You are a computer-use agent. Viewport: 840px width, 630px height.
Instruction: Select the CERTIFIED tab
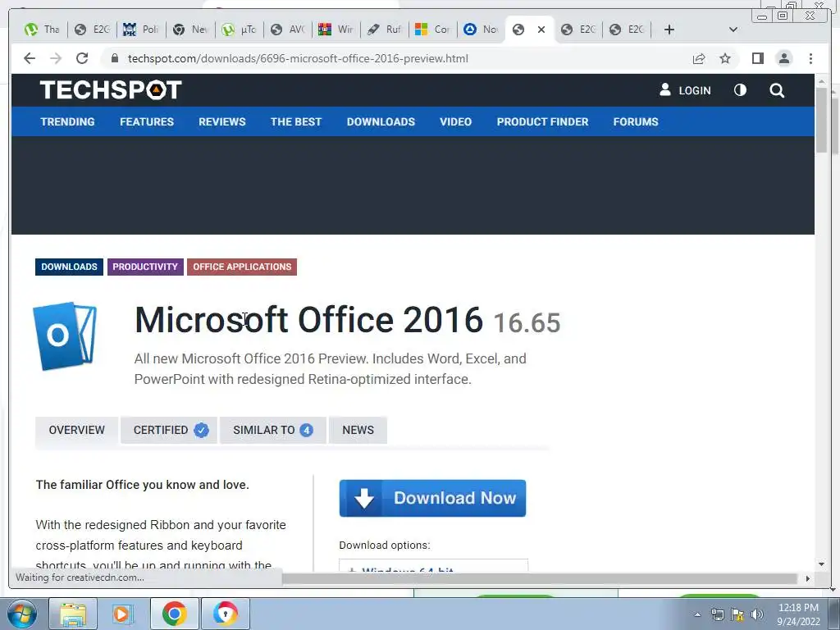(169, 430)
